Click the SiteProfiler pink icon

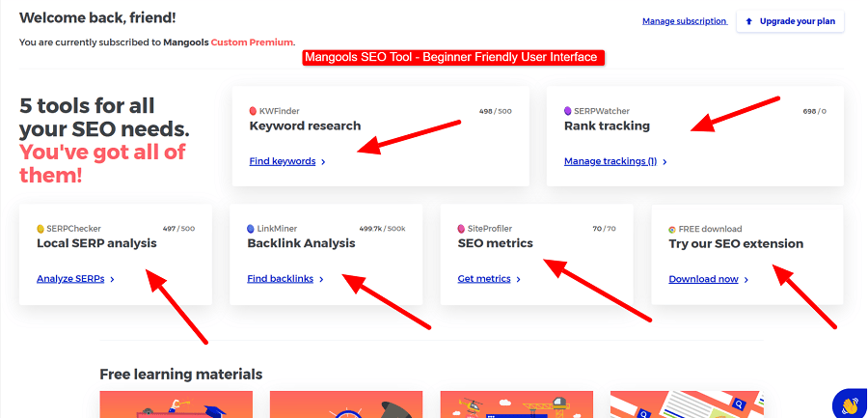(461, 229)
